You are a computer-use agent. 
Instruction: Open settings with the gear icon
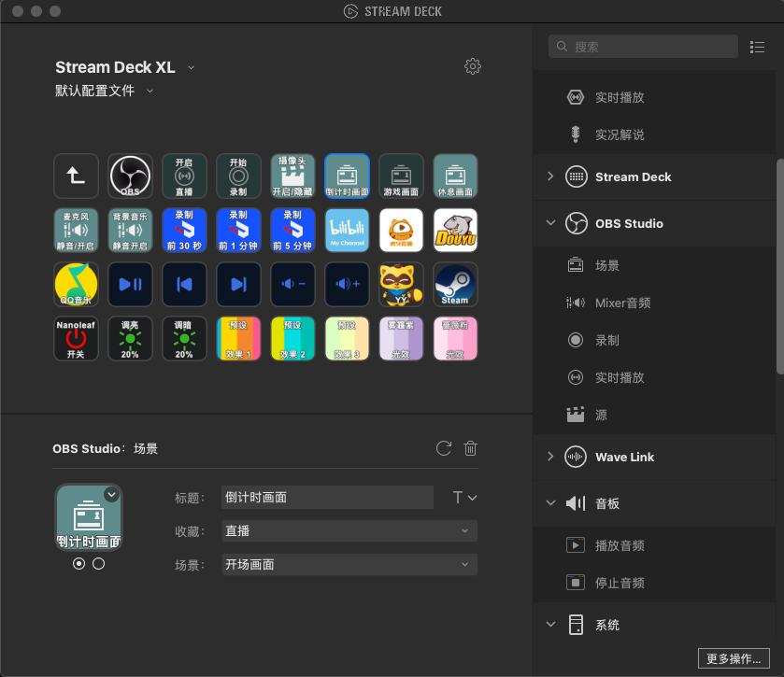pyautogui.click(x=473, y=66)
